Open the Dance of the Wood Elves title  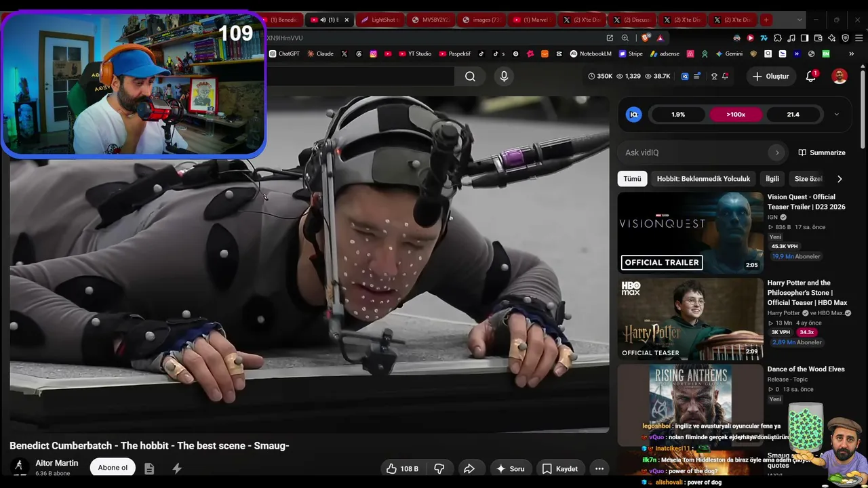pyautogui.click(x=806, y=369)
